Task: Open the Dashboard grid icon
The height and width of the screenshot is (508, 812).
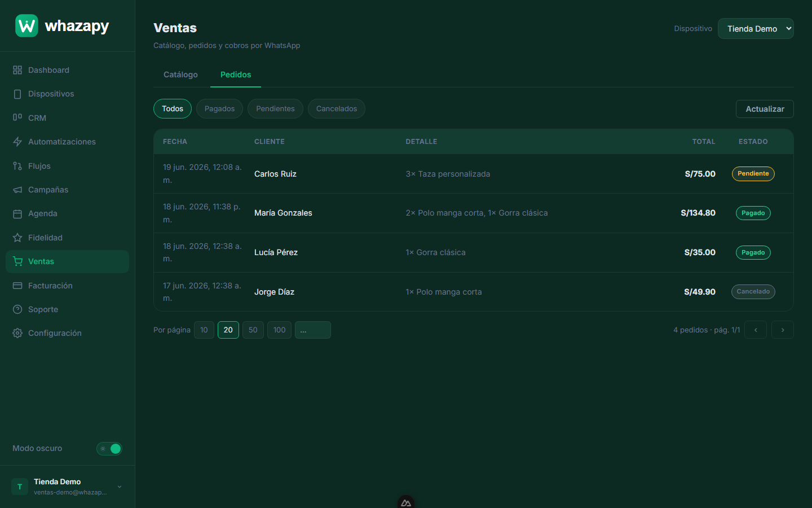Action: pos(17,70)
